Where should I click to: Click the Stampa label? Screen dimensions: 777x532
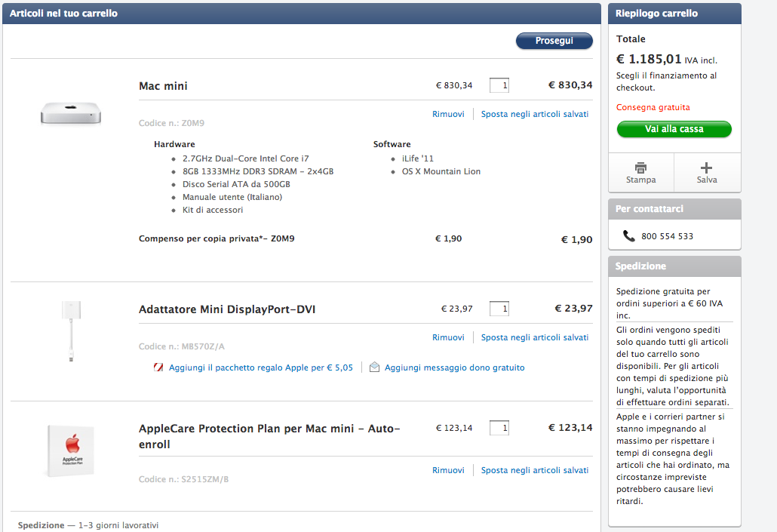[640, 180]
